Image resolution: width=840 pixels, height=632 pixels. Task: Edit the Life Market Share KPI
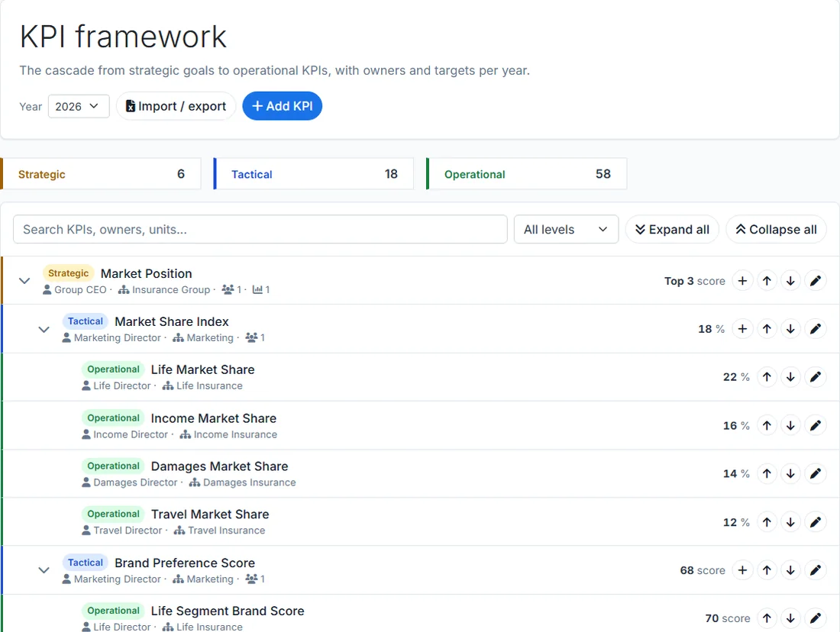[x=816, y=377]
